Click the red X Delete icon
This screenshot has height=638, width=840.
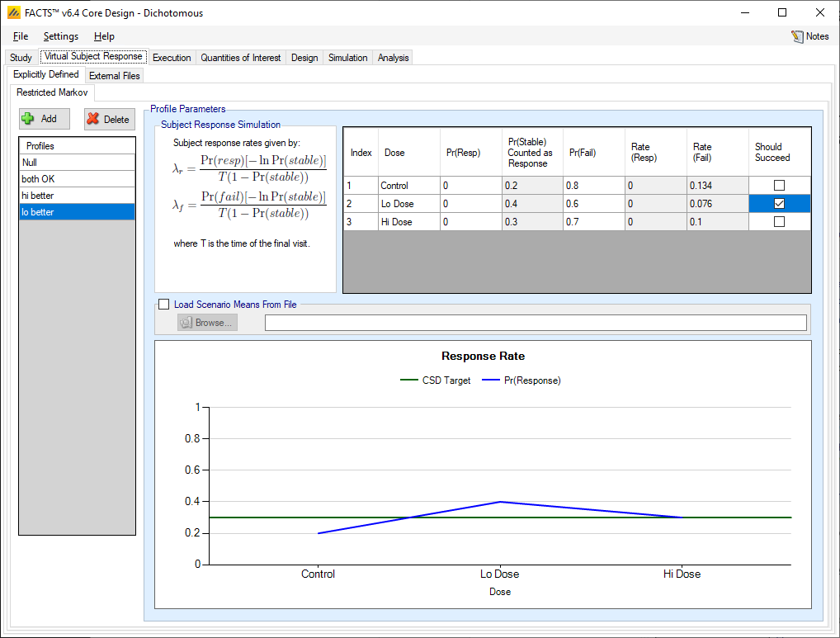click(x=93, y=119)
